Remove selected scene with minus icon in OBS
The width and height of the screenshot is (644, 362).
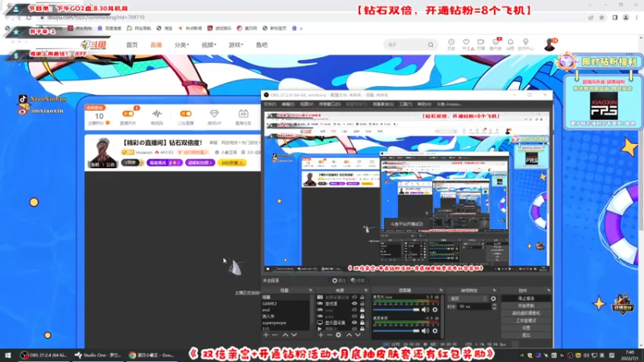(x=275, y=335)
